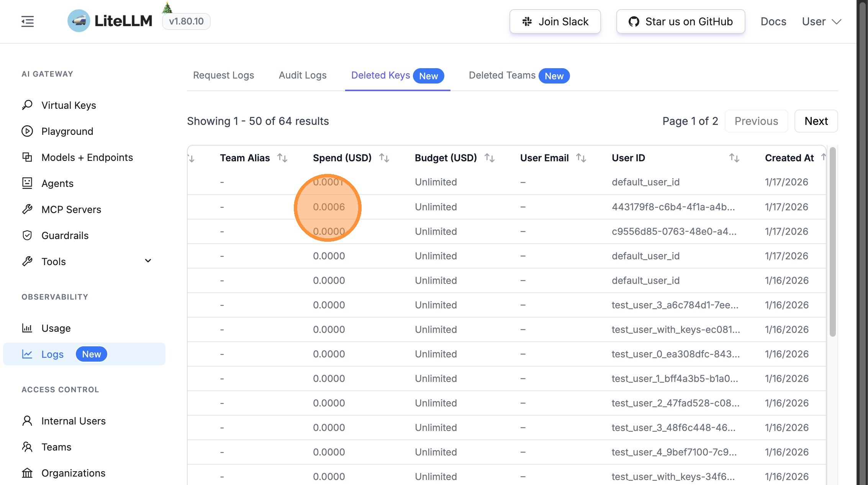The image size is (868, 485).
Task: Go to the Next results page
Action: (816, 121)
